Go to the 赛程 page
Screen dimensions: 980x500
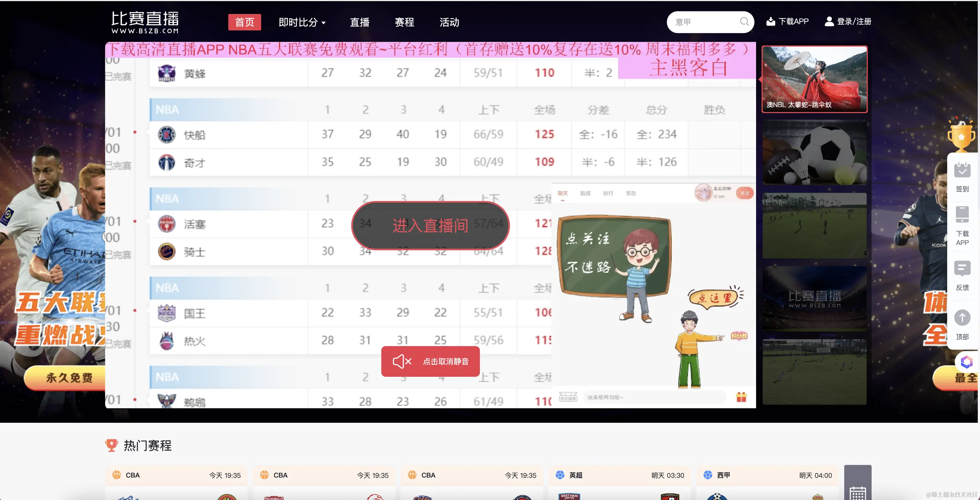404,22
